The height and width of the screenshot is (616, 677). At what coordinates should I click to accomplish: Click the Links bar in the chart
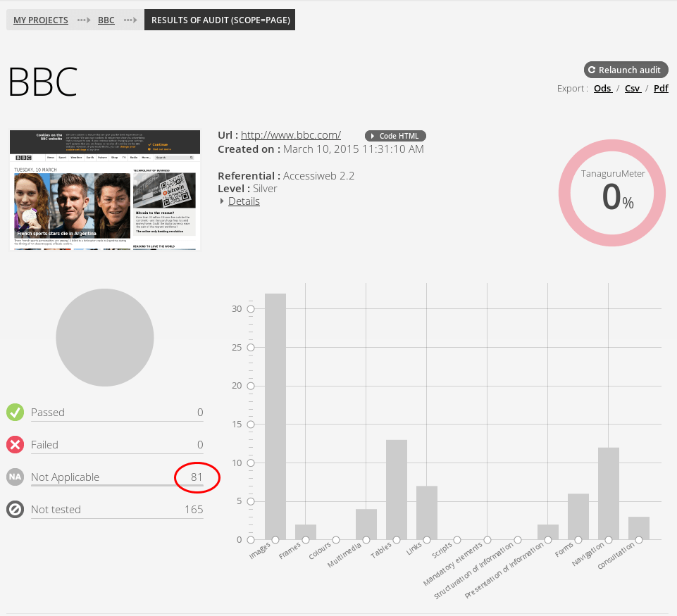pyautogui.click(x=427, y=513)
